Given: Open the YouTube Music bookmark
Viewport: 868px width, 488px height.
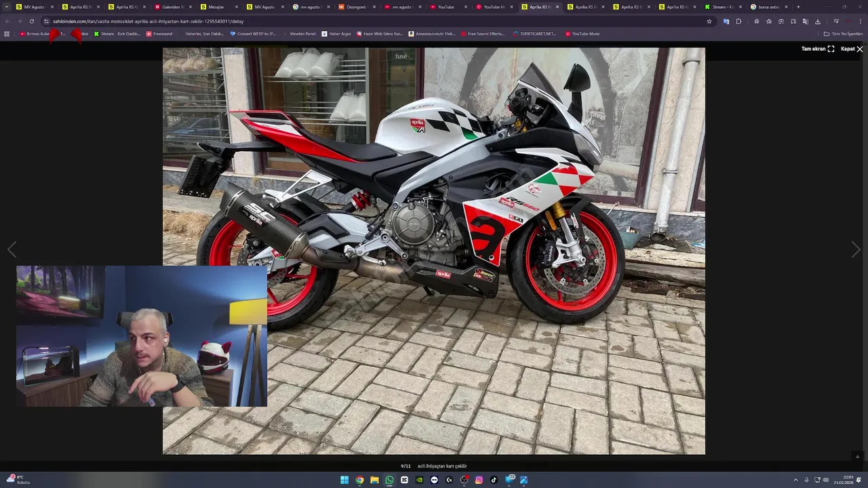Looking at the screenshot, I should [x=583, y=33].
